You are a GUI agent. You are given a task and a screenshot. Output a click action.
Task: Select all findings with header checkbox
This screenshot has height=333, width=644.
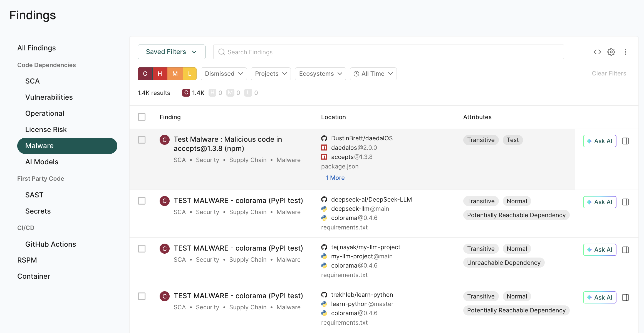click(142, 117)
